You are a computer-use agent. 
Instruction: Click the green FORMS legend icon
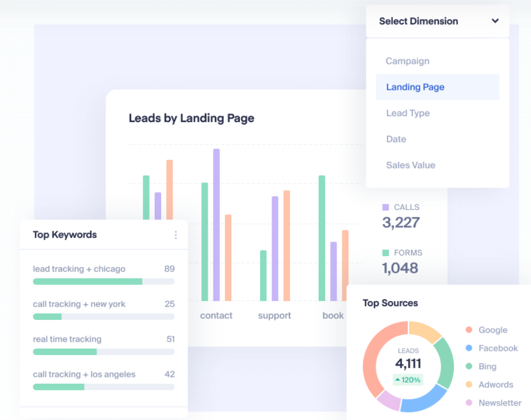(x=384, y=252)
